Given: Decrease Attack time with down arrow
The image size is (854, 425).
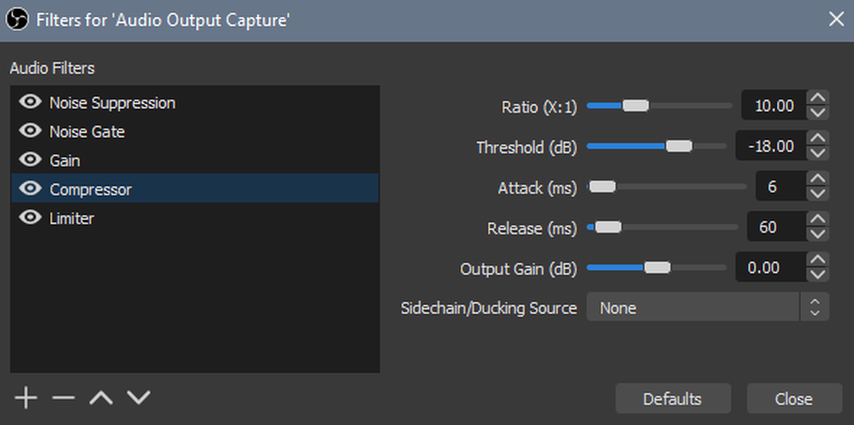Looking at the screenshot, I should 818,193.
